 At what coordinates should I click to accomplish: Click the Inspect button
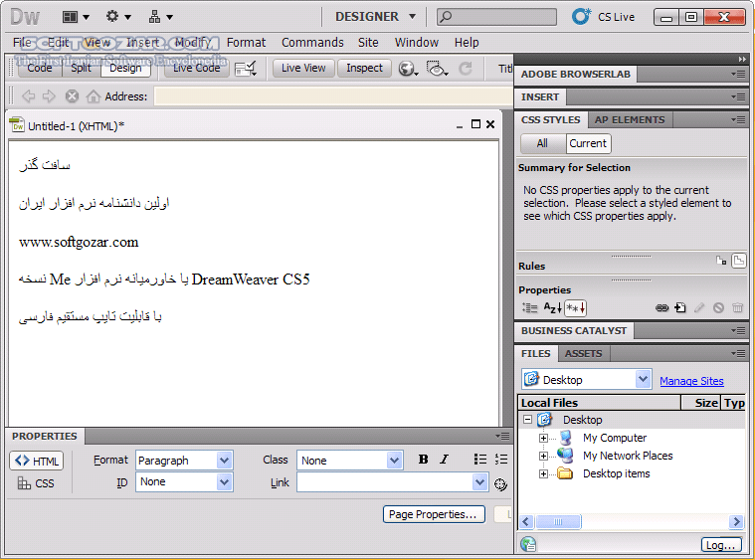click(x=364, y=68)
